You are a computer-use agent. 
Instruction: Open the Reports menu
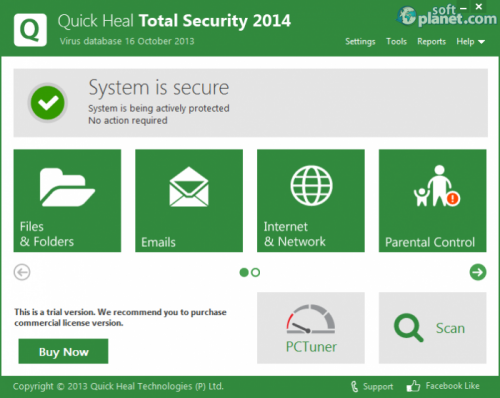tap(431, 42)
